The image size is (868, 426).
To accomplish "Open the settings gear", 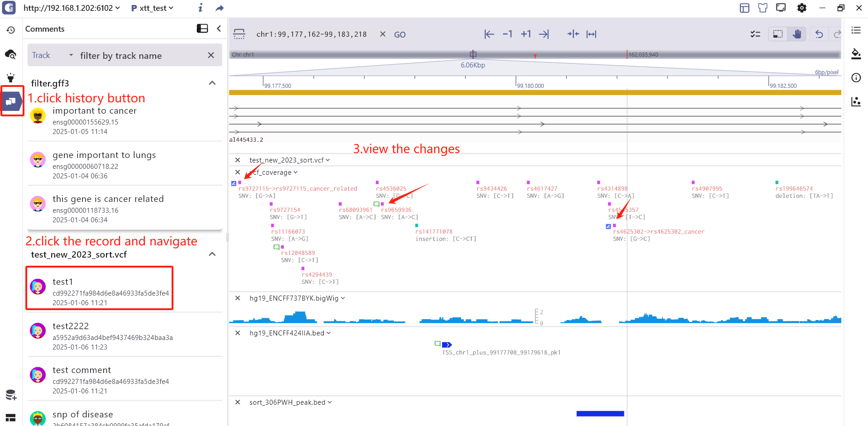I will coord(801,8).
